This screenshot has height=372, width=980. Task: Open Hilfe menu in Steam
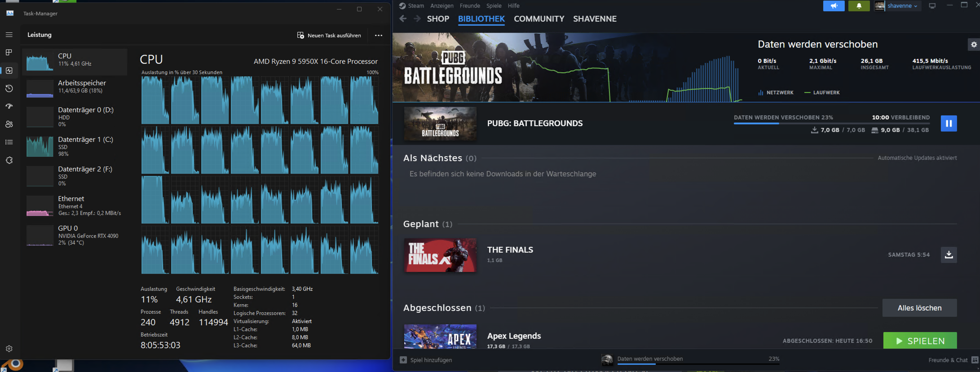click(x=514, y=6)
